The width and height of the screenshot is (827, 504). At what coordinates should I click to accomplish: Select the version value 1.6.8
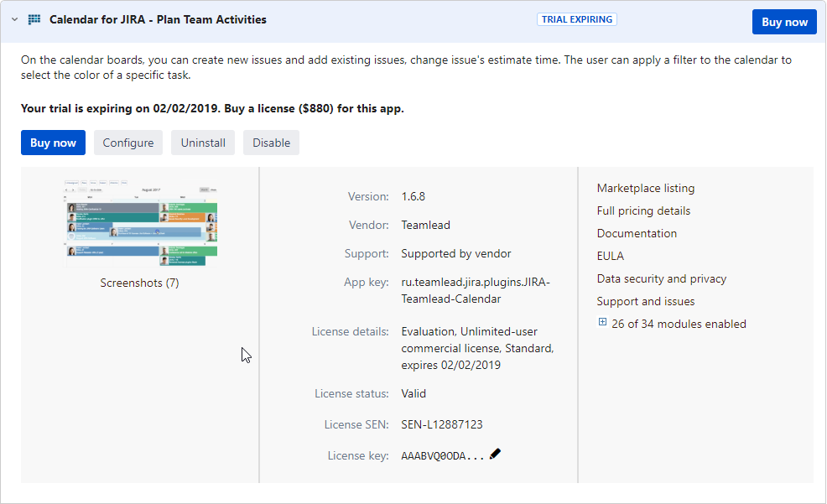click(413, 196)
